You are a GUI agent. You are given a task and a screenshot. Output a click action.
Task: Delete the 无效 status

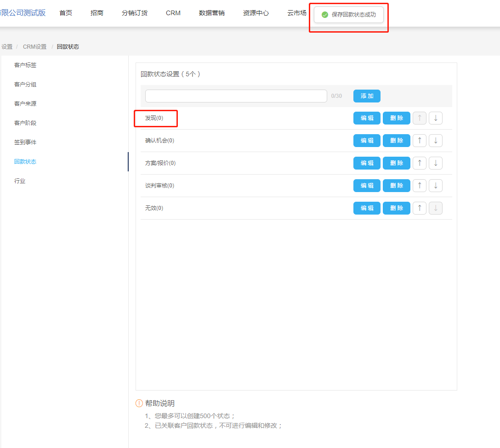(x=396, y=208)
